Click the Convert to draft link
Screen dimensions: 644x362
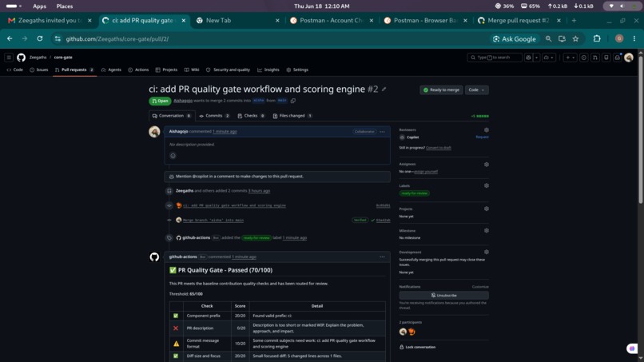[x=438, y=148]
